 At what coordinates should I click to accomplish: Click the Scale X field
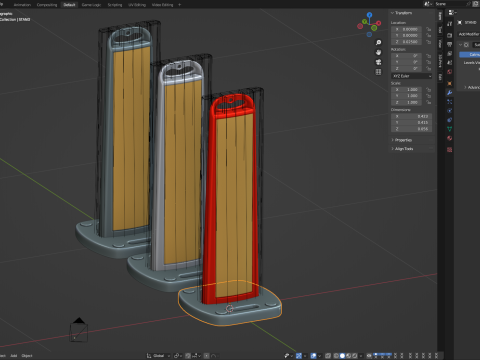407,89
